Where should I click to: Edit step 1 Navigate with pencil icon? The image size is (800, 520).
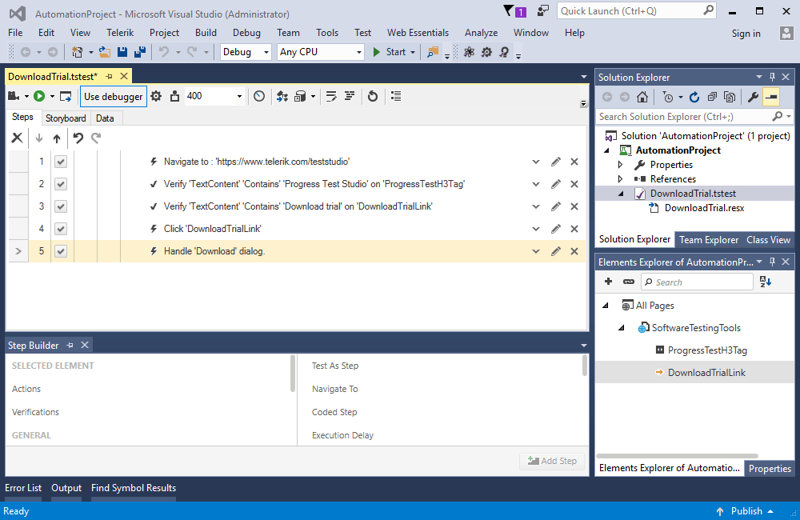(x=556, y=162)
